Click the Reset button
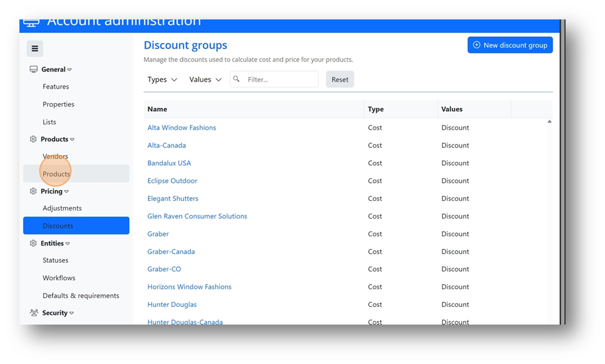Screen dimensions: 605x364 tap(340, 79)
